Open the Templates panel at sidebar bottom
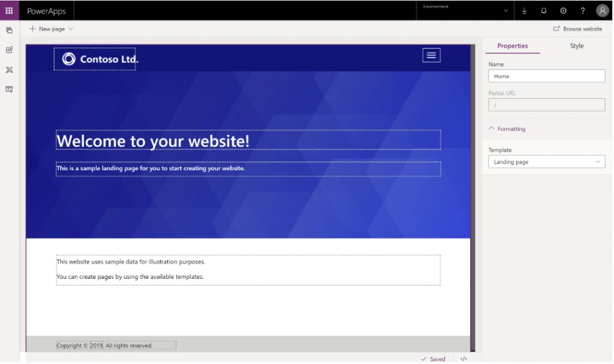Image resolution: width=614 pixels, height=364 pixels. point(8,89)
